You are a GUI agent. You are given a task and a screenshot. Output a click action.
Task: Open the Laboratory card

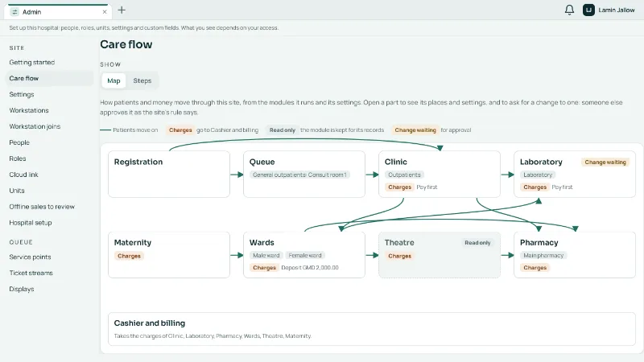pyautogui.click(x=575, y=174)
